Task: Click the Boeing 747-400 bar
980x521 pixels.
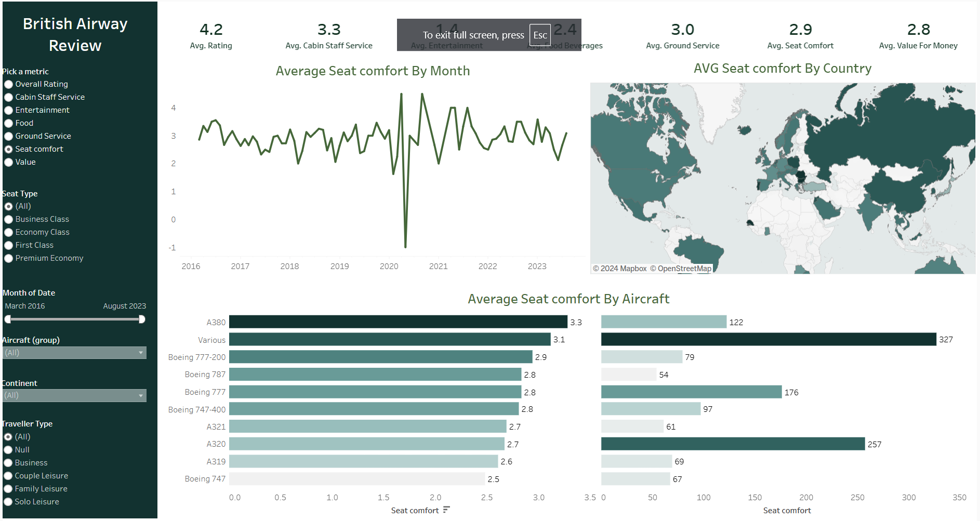Action: [374, 409]
